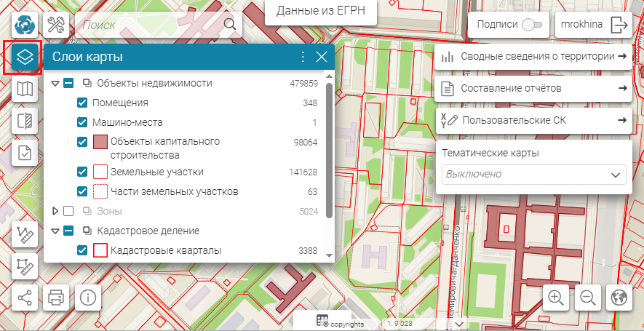Enable the Зоны layer checkbox
This screenshot has height=331, width=644.
pyautogui.click(x=68, y=211)
